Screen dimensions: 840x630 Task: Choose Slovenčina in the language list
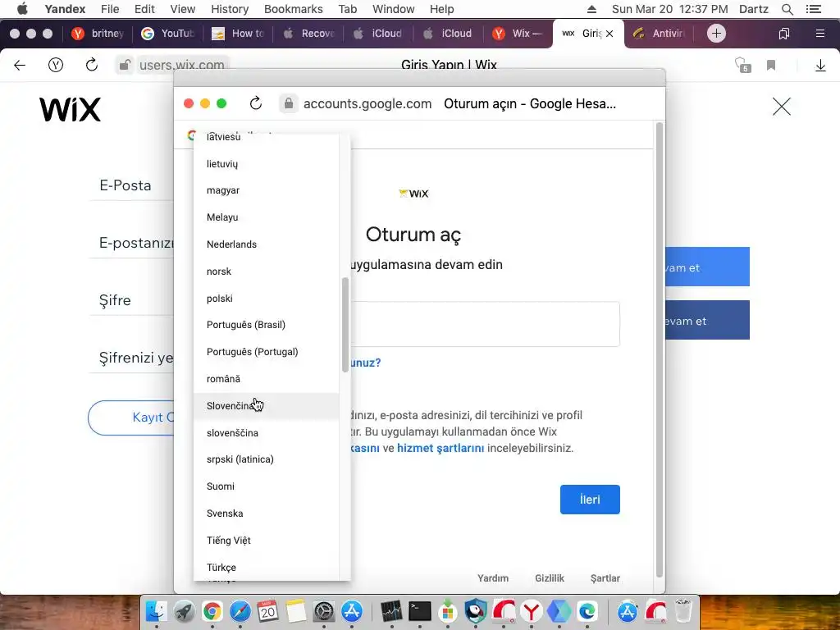click(x=267, y=406)
